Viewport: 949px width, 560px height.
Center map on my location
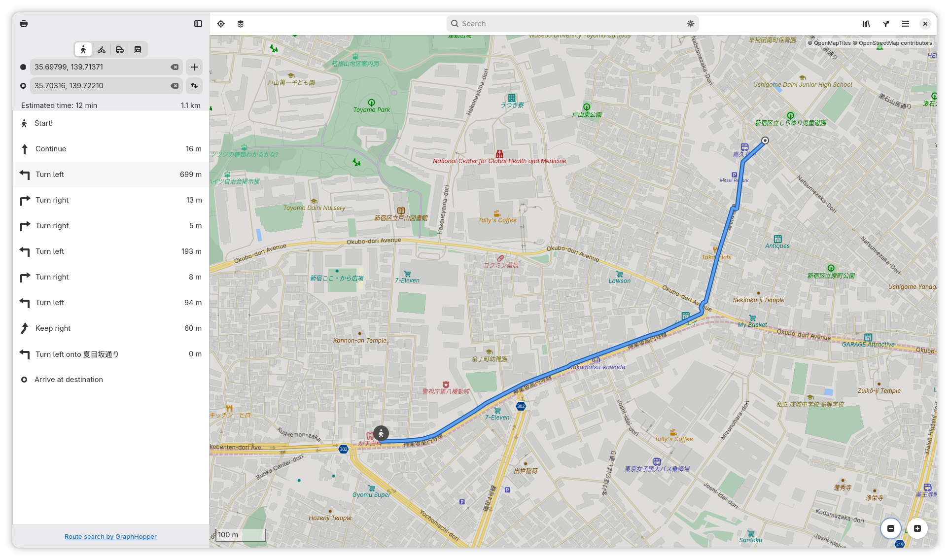click(221, 24)
